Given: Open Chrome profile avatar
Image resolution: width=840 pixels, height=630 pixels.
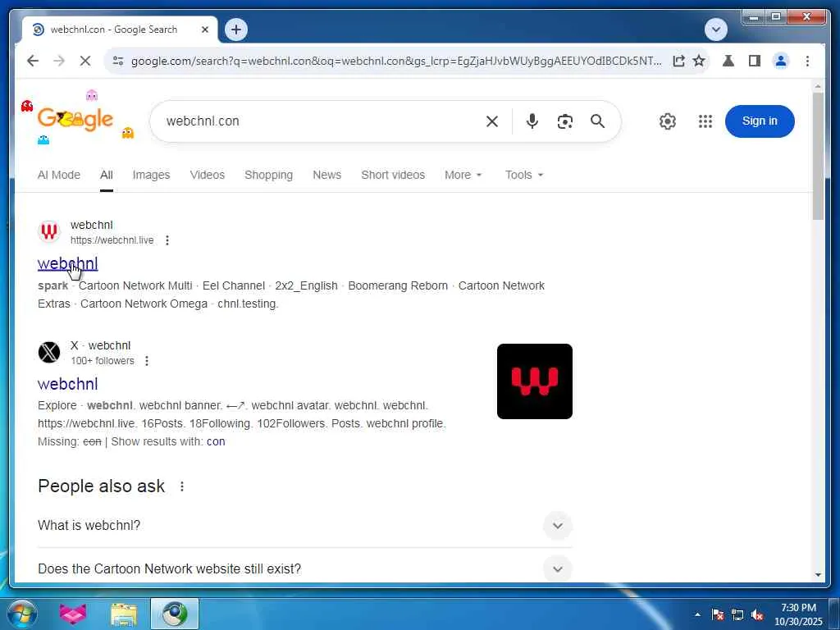Looking at the screenshot, I should (x=781, y=61).
